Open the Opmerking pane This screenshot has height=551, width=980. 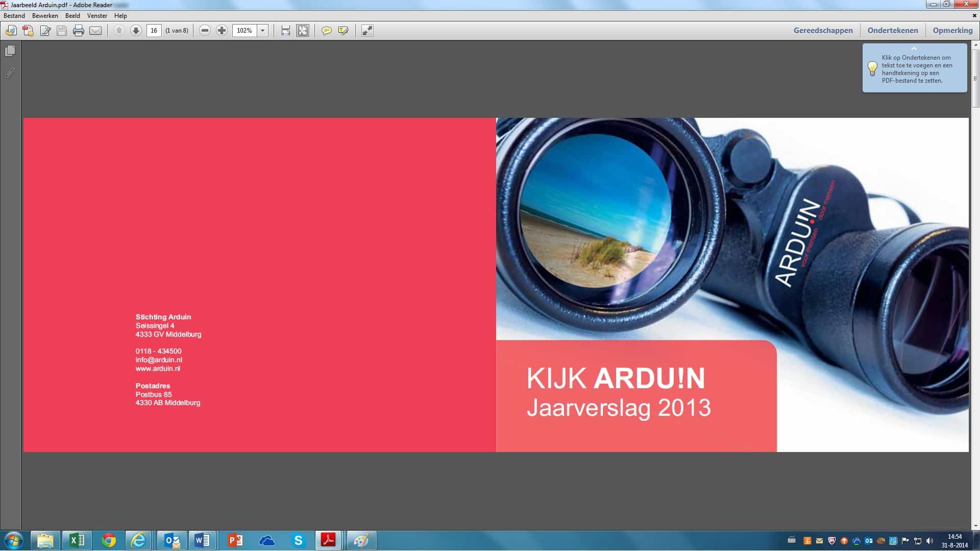click(x=952, y=31)
